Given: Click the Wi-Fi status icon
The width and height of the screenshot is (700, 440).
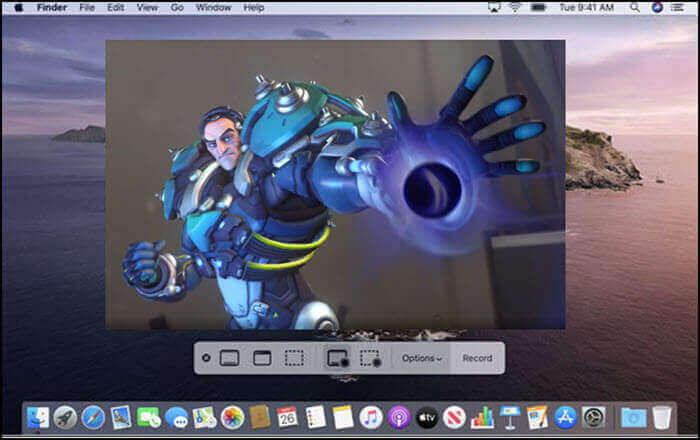Looking at the screenshot, I should [x=514, y=7].
